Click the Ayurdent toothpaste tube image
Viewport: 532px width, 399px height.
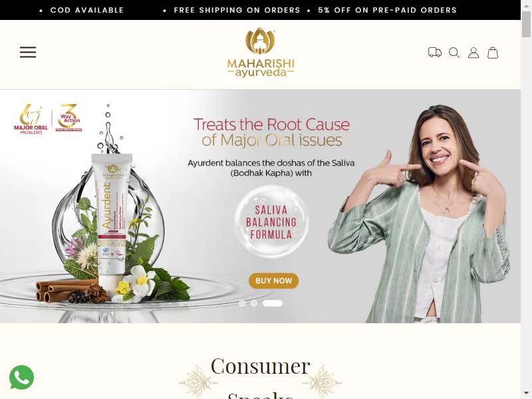(x=112, y=221)
